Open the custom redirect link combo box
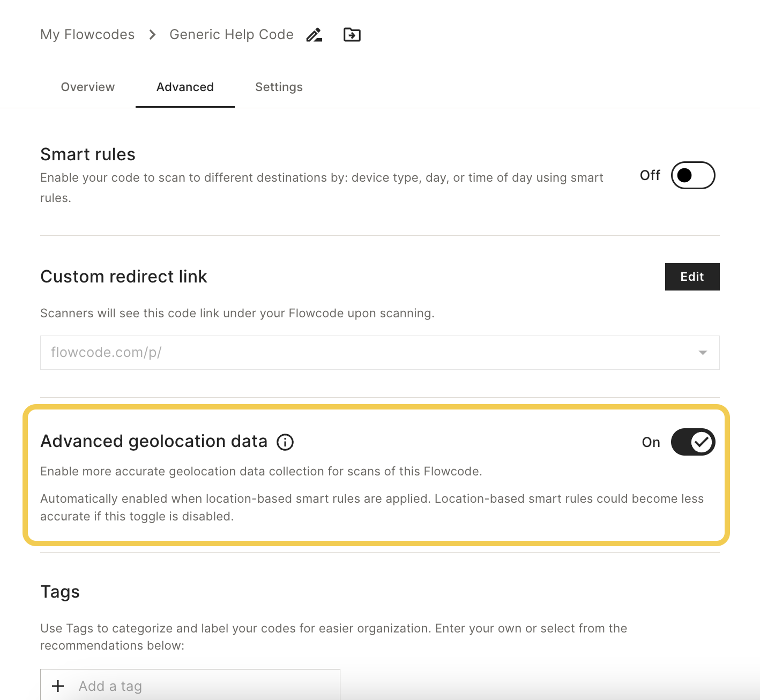This screenshot has height=700, width=760. 380,353
